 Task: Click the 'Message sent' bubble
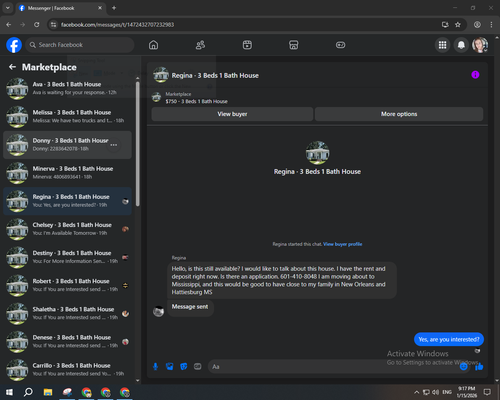pyautogui.click(x=190, y=307)
